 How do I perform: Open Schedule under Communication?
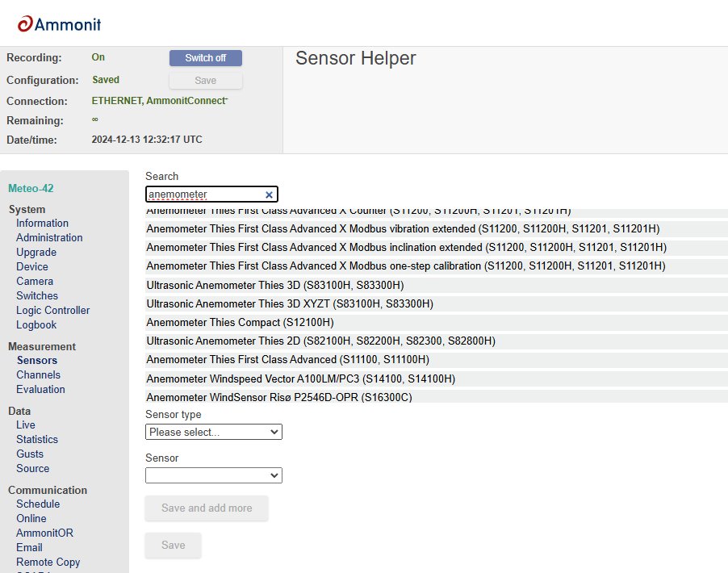pos(38,504)
